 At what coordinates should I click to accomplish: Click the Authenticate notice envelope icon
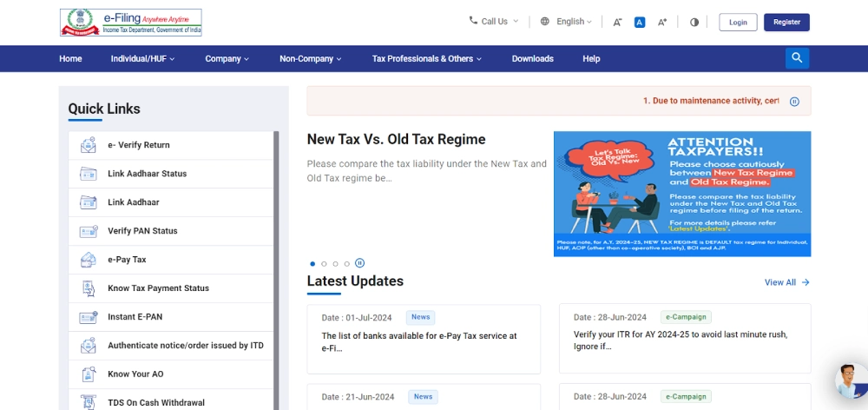tap(88, 346)
